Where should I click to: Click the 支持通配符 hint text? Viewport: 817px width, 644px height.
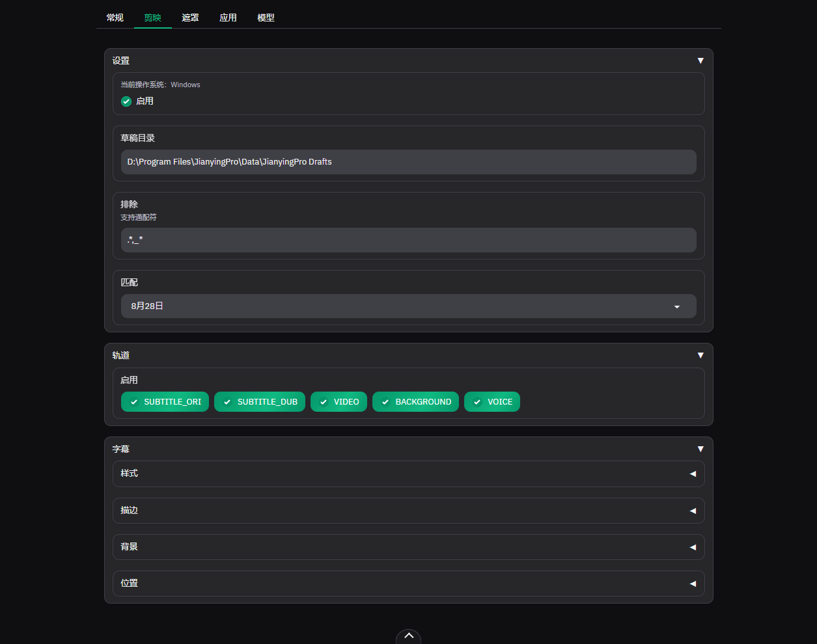[139, 217]
